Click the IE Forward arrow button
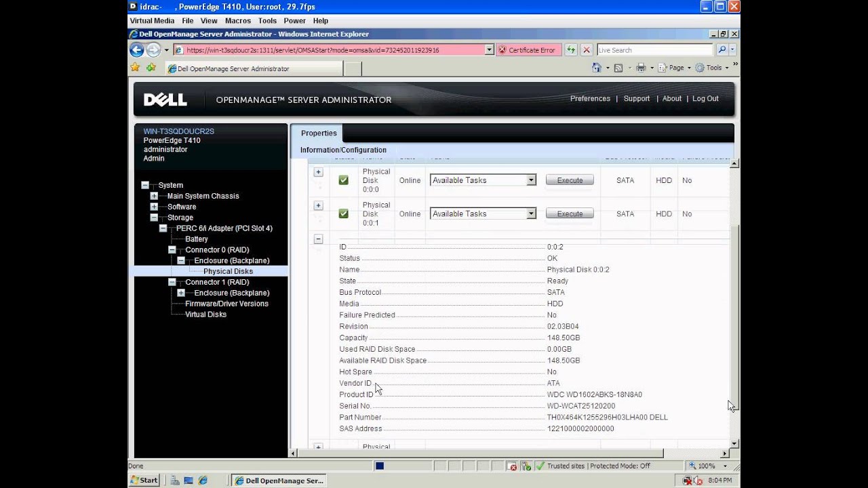 (153, 49)
